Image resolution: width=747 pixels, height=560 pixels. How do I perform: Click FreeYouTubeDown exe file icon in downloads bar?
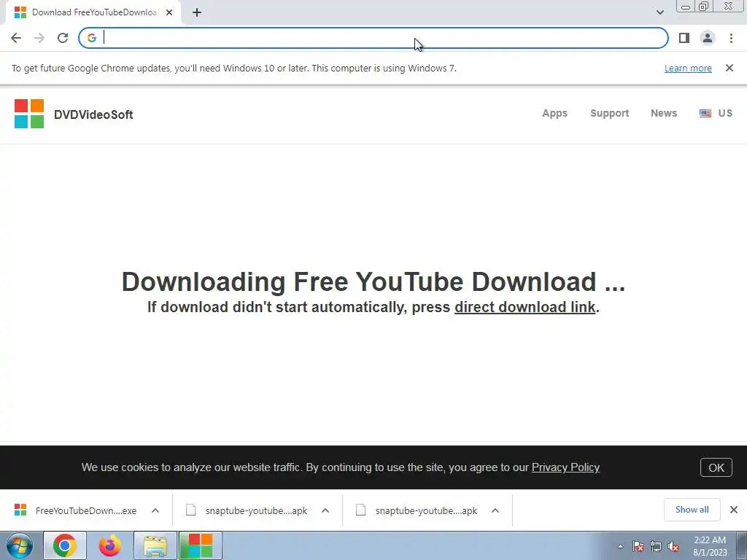pos(20,510)
